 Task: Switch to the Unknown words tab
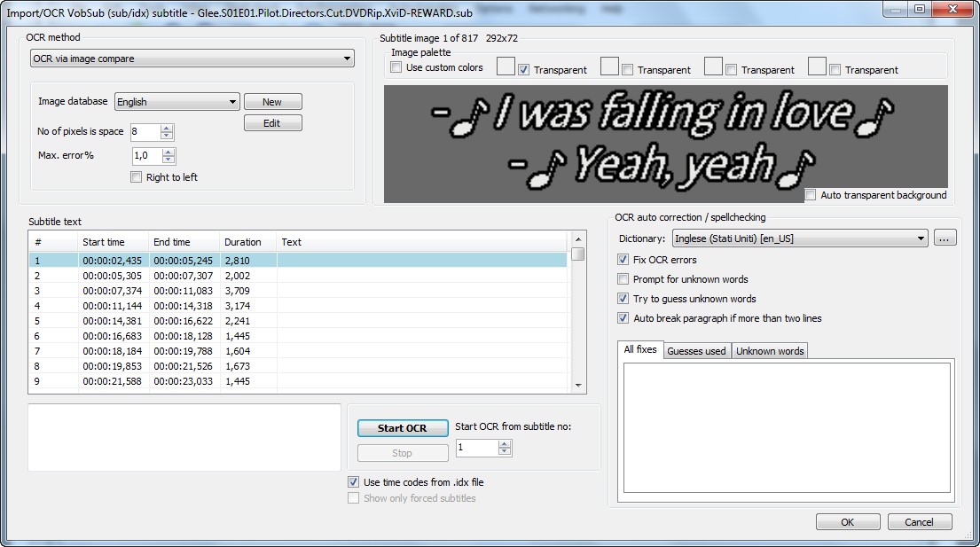click(770, 351)
